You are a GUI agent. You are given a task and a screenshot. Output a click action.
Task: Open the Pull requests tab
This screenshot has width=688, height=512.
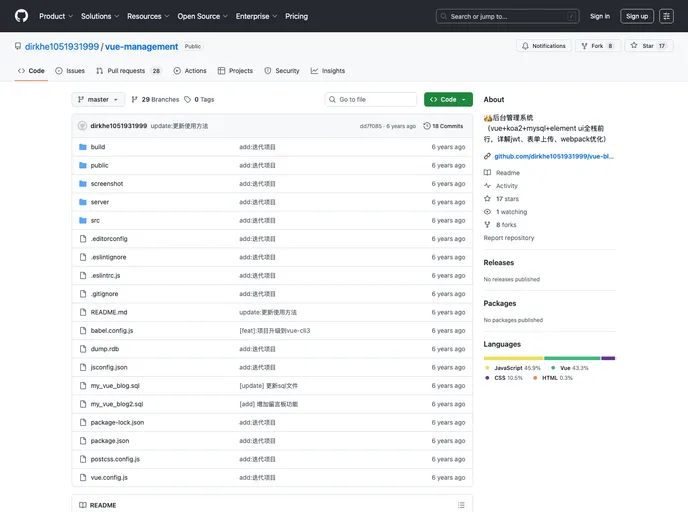[x=129, y=71]
